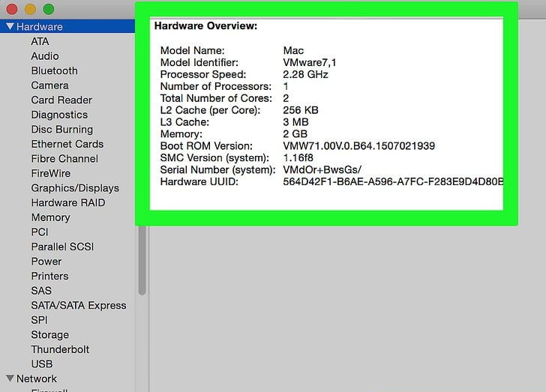Image resolution: width=546 pixels, height=392 pixels.
Task: Open the Bluetooth hardware entry
Action: pyautogui.click(x=54, y=70)
